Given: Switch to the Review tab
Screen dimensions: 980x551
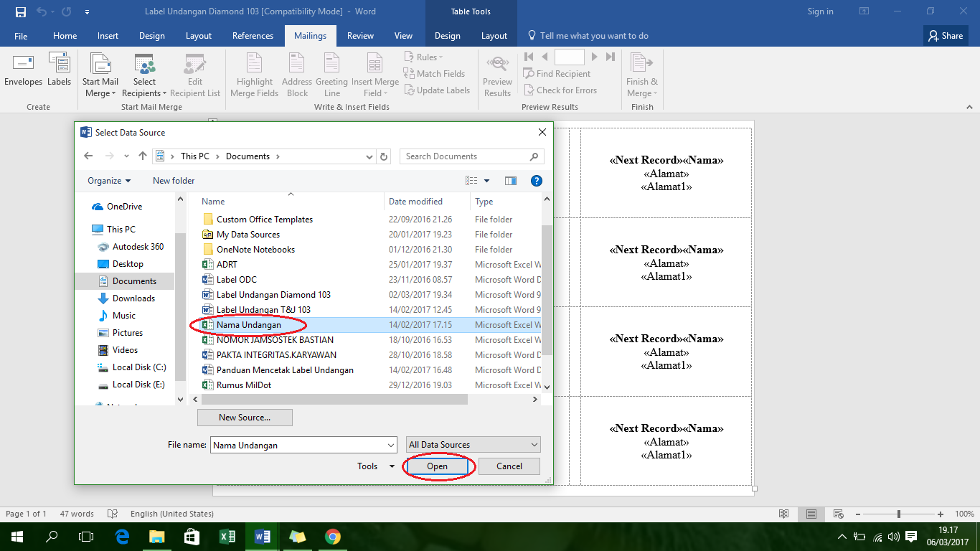Looking at the screenshot, I should 360,36.
